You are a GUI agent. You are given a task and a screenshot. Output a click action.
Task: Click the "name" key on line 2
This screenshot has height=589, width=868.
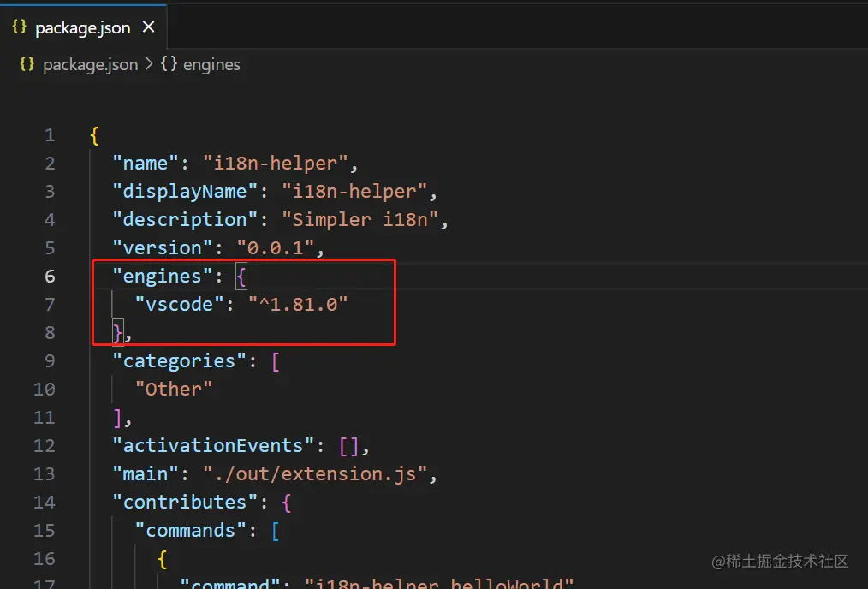point(145,164)
